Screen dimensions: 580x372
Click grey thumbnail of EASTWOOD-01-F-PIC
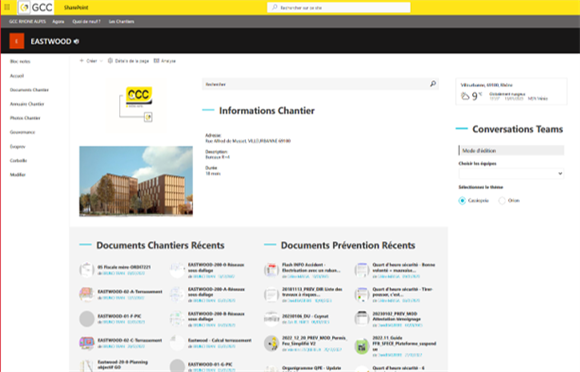[x=87, y=319]
